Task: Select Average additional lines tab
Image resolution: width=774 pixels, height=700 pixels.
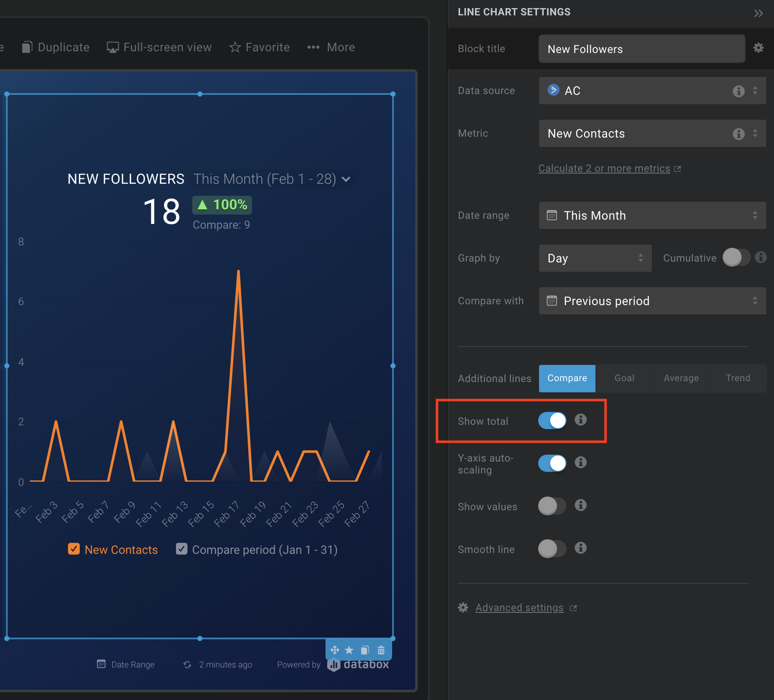Action: 681,378
